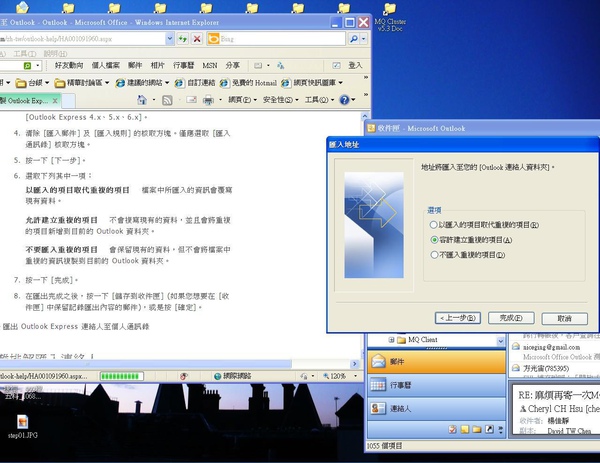Click the IE Home icon
600x463 pixels.
pyautogui.click(x=142, y=100)
